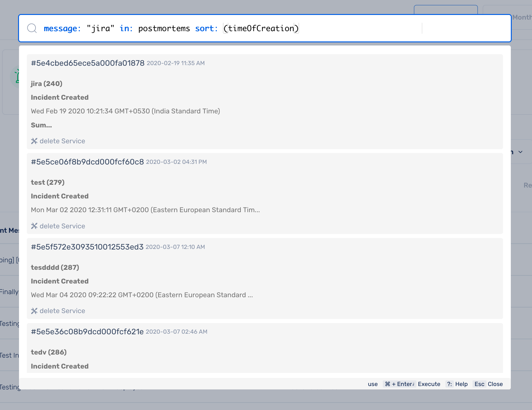Click the Mon Mar 02 2020 12:31:11 date line
Viewport: 532px width, 410px height.
[145, 210]
